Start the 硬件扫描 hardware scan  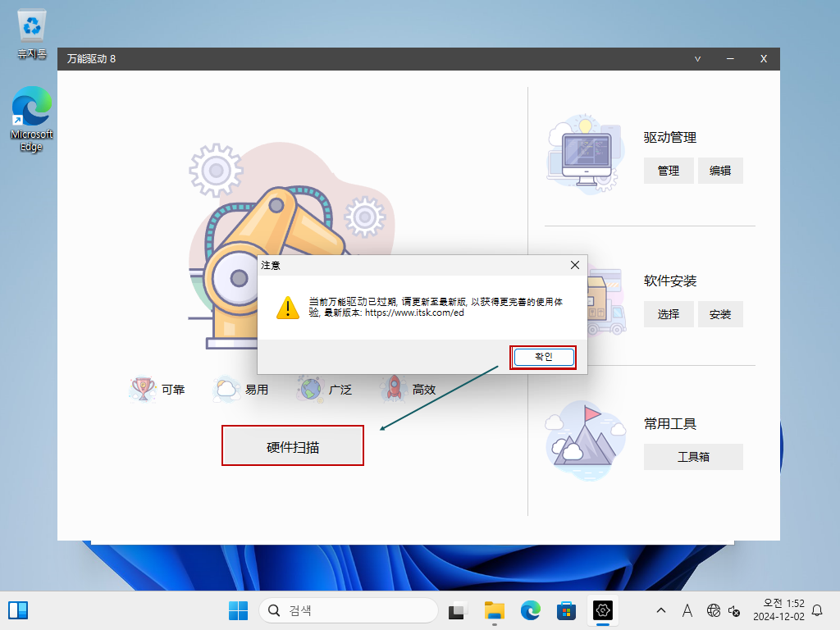pyautogui.click(x=293, y=445)
